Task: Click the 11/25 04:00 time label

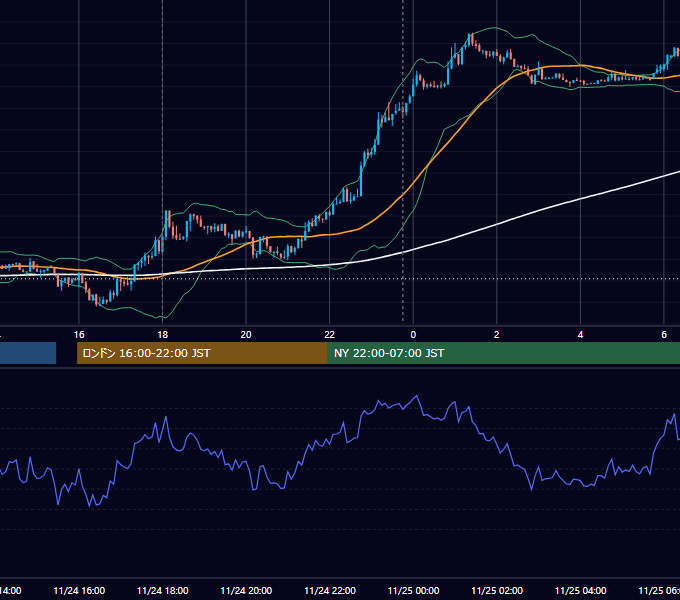Action: click(581, 591)
